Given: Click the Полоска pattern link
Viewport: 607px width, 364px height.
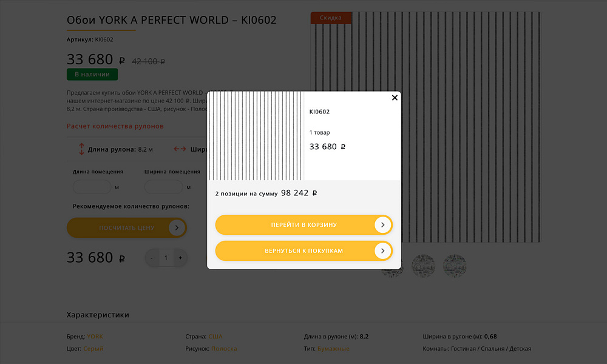Looking at the screenshot, I should click(x=224, y=349).
